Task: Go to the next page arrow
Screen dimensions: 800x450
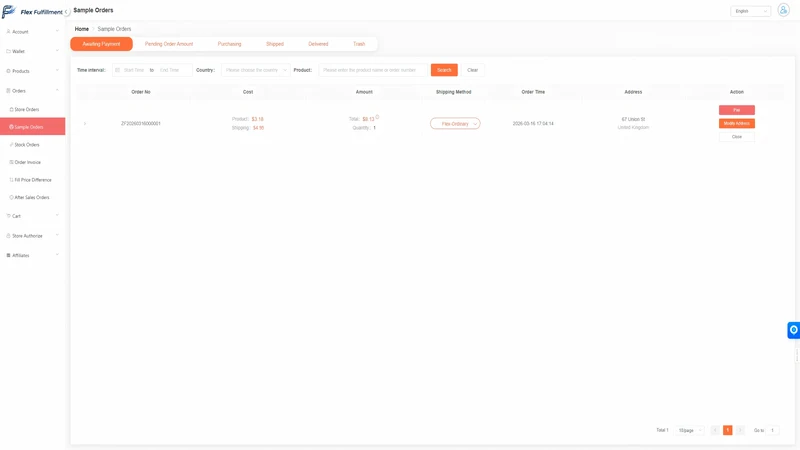Action: (740, 430)
